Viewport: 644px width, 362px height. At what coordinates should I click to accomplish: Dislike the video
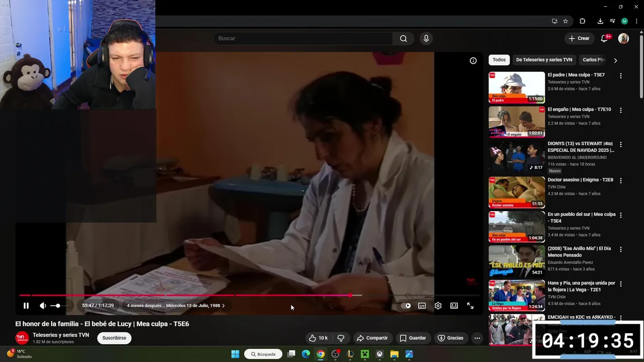click(x=341, y=338)
